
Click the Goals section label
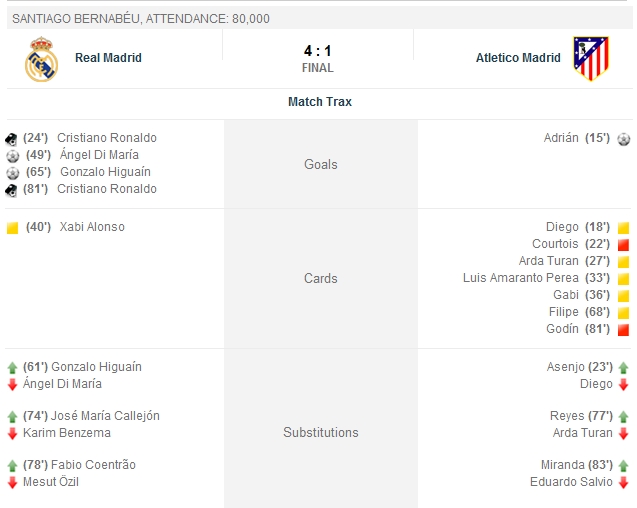[320, 164]
